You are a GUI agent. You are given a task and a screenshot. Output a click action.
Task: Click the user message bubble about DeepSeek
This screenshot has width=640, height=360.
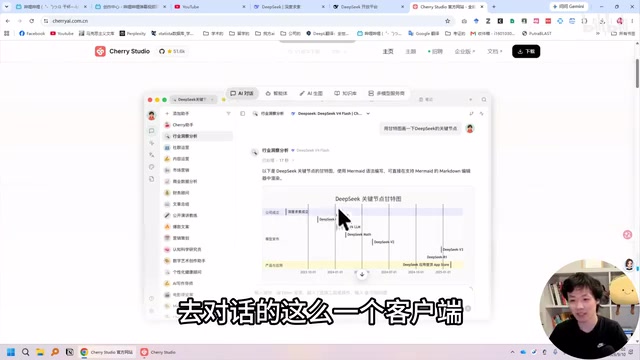[x=420, y=129]
